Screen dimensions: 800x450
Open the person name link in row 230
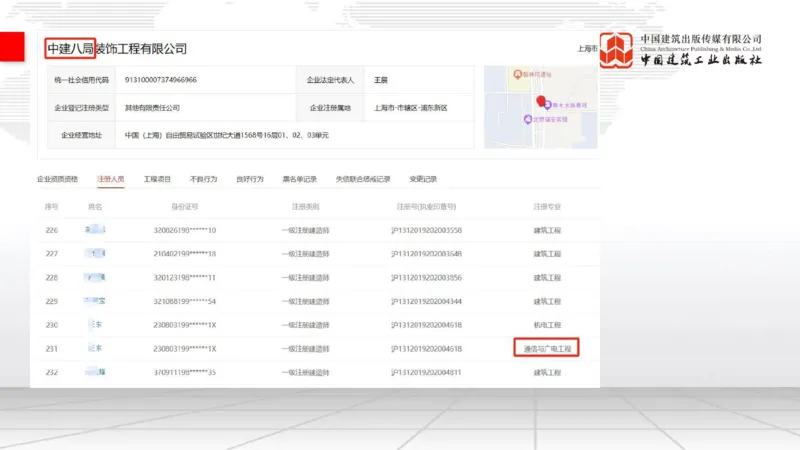95,324
